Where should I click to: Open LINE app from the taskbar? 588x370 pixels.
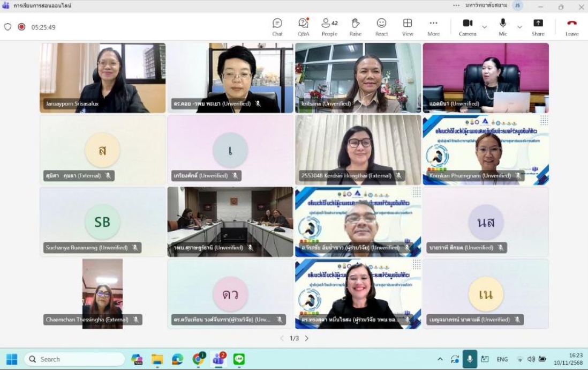click(x=239, y=359)
